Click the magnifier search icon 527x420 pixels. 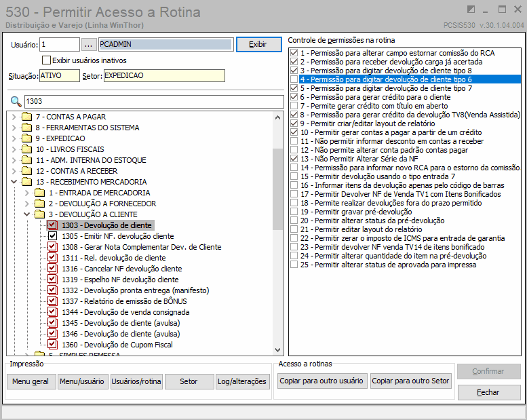(16, 101)
